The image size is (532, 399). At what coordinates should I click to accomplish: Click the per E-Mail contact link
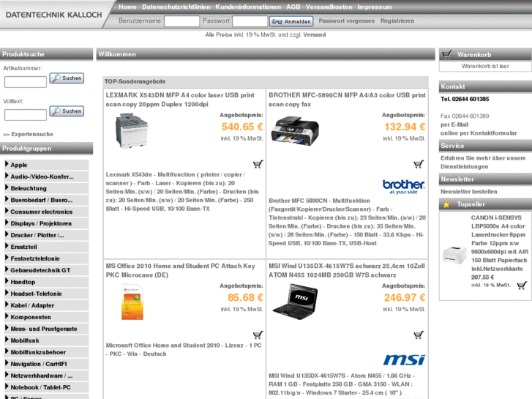point(454,124)
